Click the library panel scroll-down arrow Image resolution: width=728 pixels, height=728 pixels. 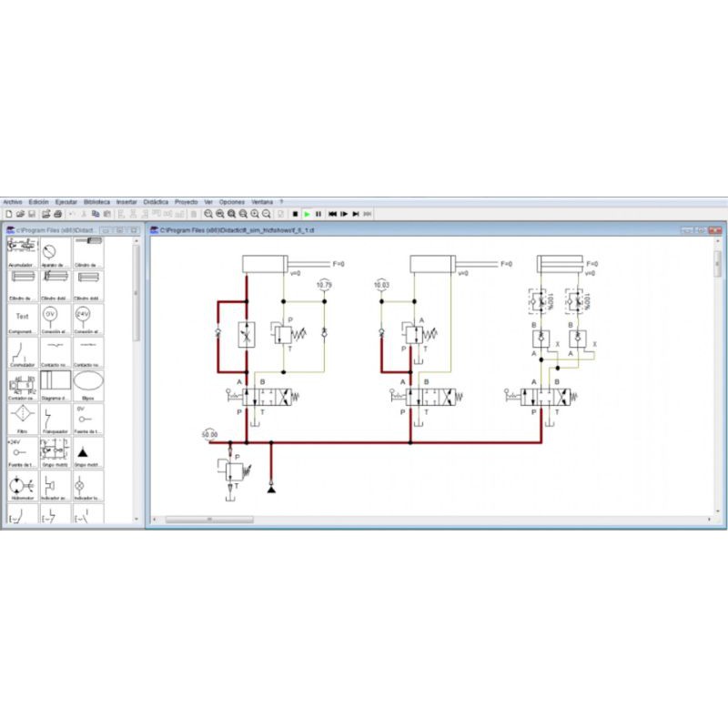136,519
